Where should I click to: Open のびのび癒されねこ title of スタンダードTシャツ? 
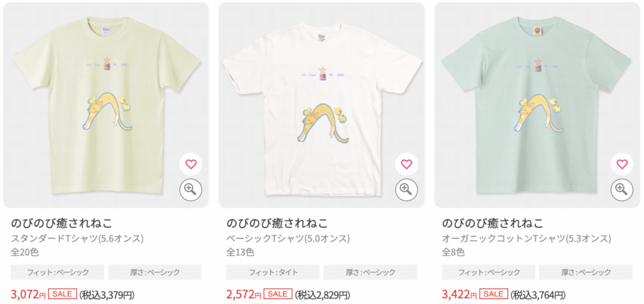(61, 223)
